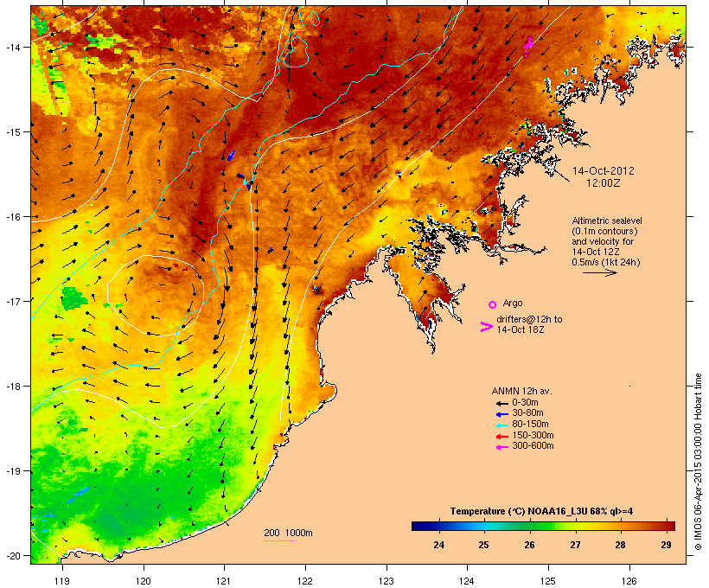Click the 'Argo' legend label

pos(513,303)
